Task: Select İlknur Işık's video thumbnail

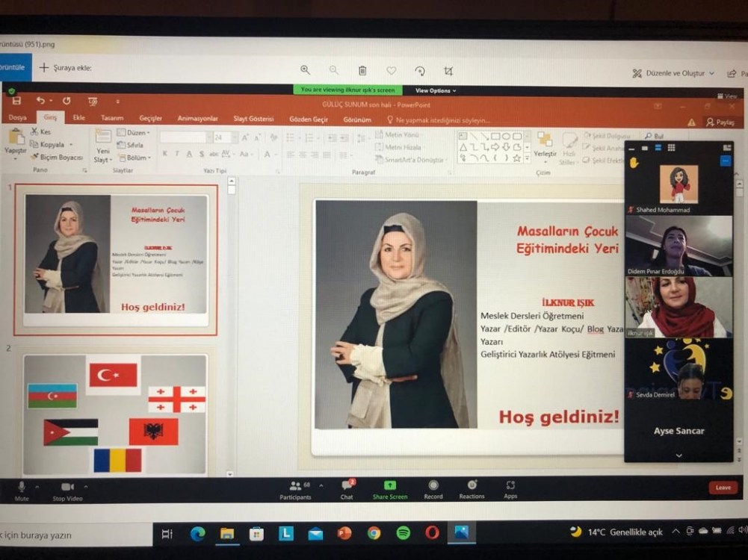Action: (679, 307)
